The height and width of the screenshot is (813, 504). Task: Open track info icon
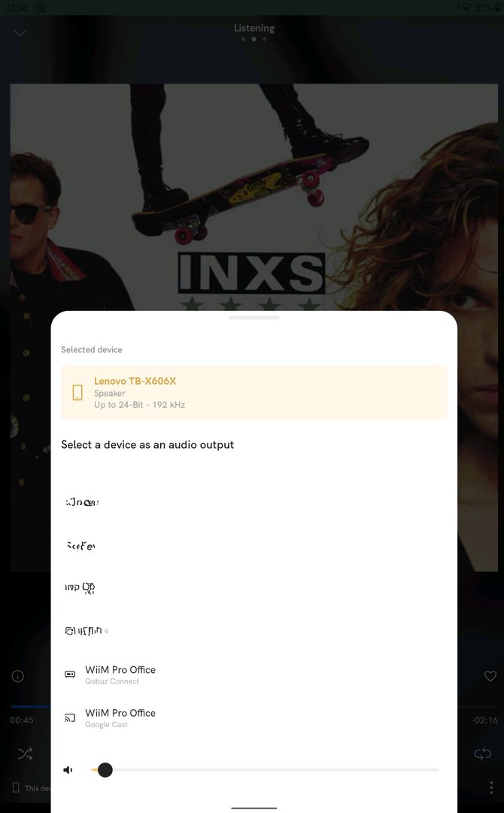tap(17, 676)
